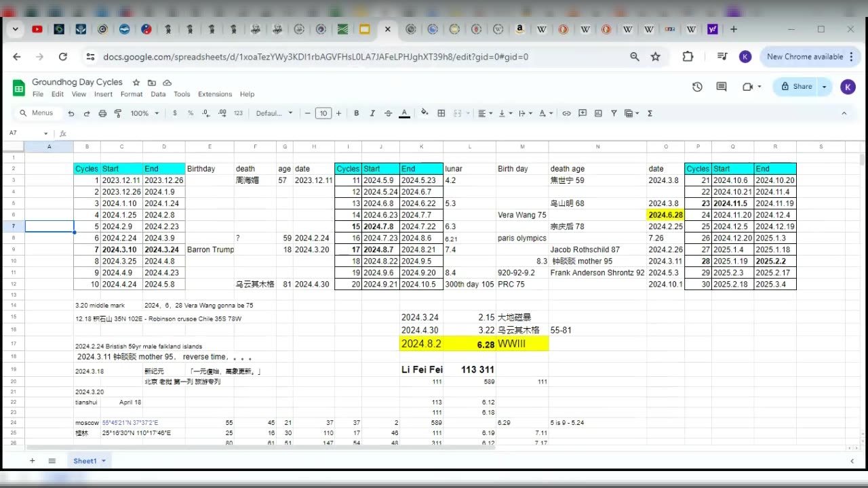Click the font size field
Viewport: 868px width, 488px height.
[323, 113]
